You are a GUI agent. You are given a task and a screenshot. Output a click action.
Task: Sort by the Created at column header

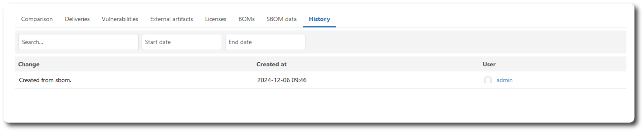pyautogui.click(x=272, y=64)
